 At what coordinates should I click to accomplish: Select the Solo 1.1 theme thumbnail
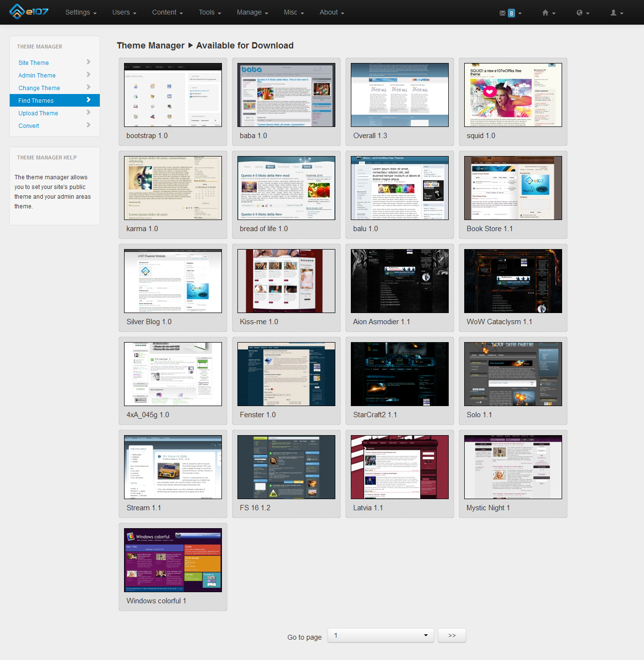coord(513,374)
